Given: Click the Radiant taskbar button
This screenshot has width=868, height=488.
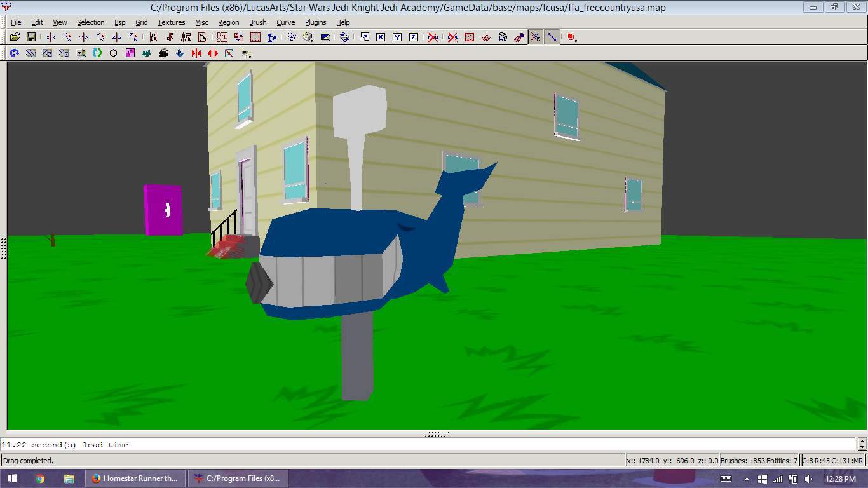Looking at the screenshot, I should click(238, 478).
